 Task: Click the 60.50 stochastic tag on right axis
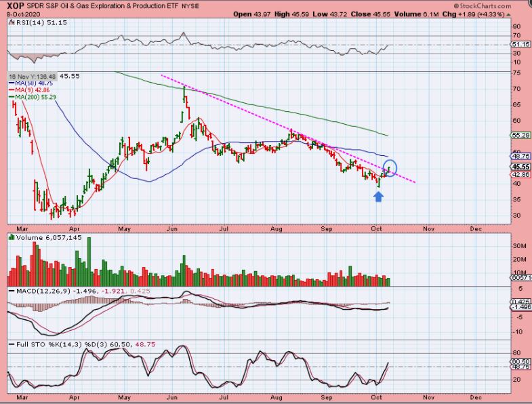(521, 362)
